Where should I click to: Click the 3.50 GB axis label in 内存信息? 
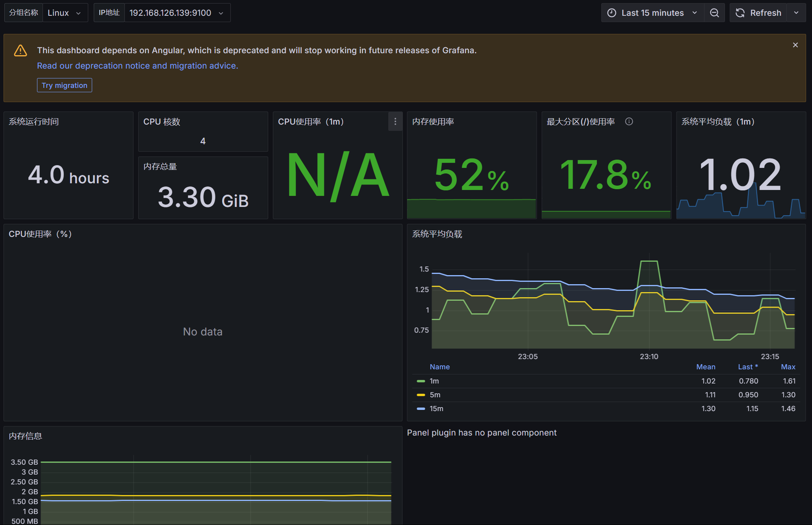coord(24,462)
